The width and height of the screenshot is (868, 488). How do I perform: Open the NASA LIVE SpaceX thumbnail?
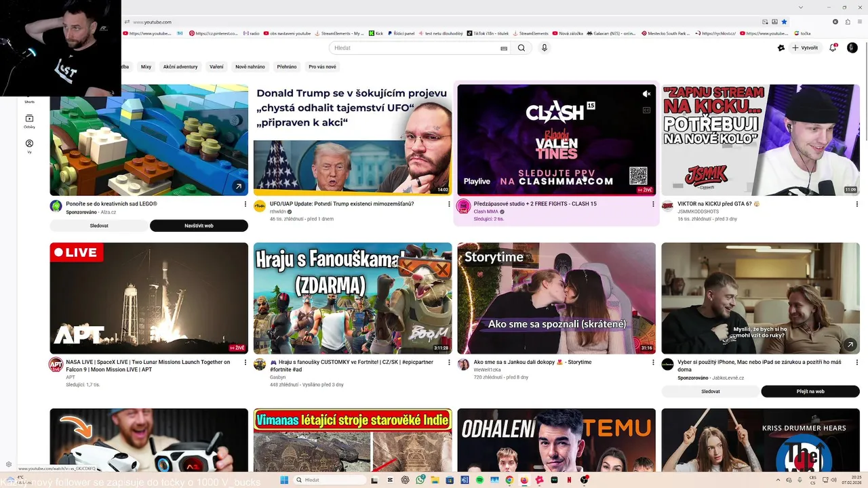tap(149, 298)
